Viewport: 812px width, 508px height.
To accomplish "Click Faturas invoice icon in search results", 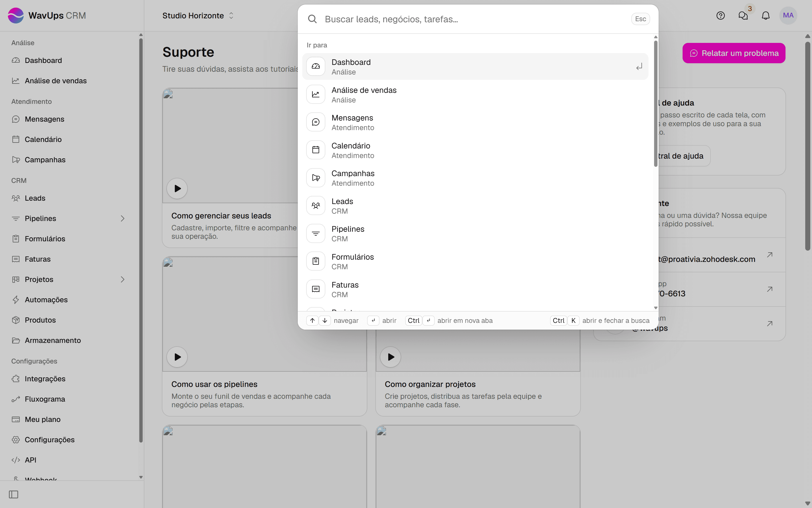I will point(316,289).
